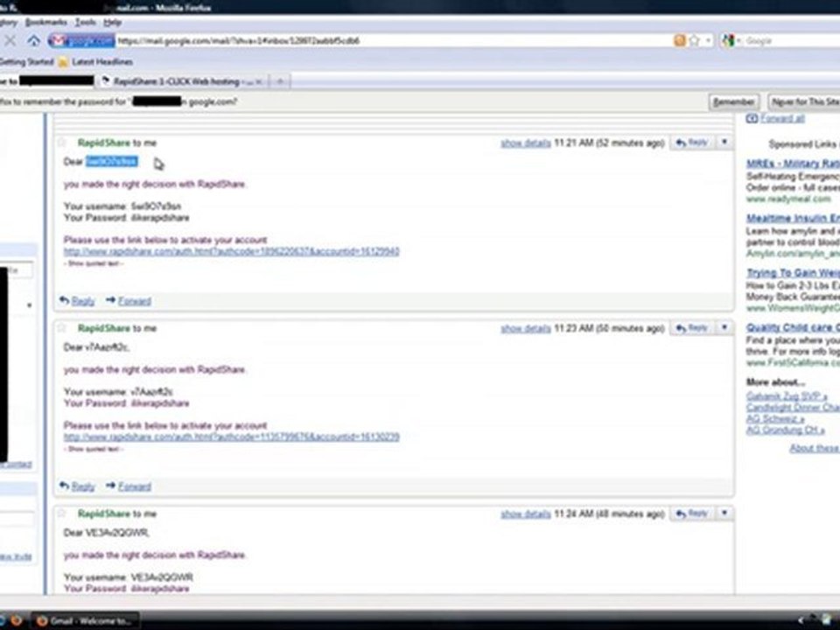Star the 11:21 AM RapidShare message

[61, 143]
